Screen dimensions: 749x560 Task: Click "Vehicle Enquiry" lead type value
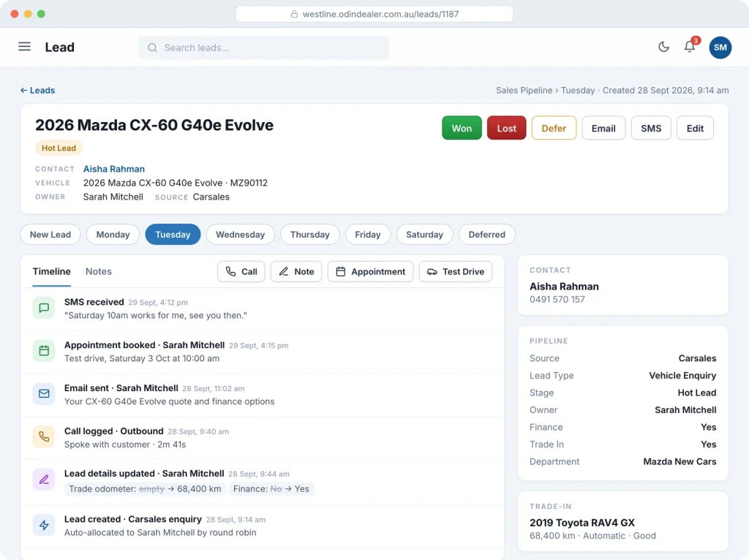pyautogui.click(x=682, y=375)
